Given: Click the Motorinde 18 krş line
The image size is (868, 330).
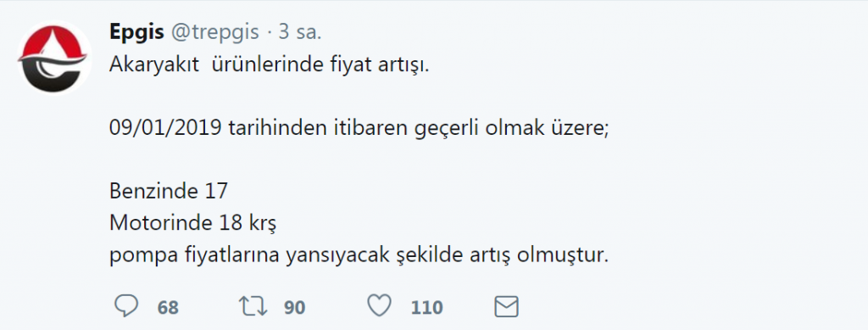Looking at the screenshot, I should coord(192,224).
